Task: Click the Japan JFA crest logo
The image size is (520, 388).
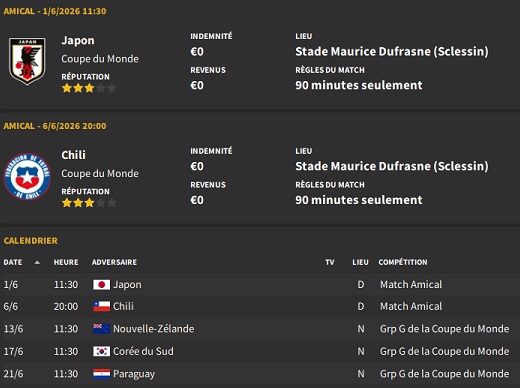Action: coord(27,61)
